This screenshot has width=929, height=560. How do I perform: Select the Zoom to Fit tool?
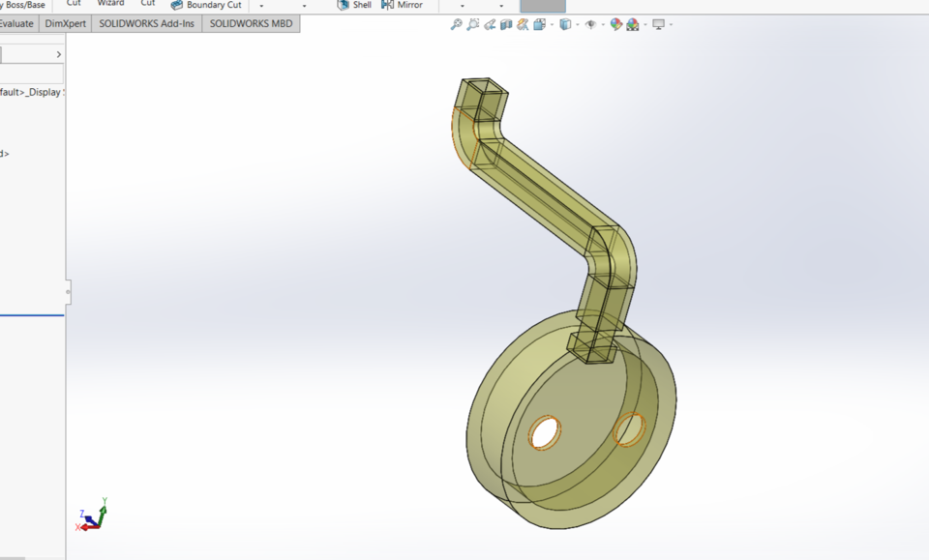456,23
